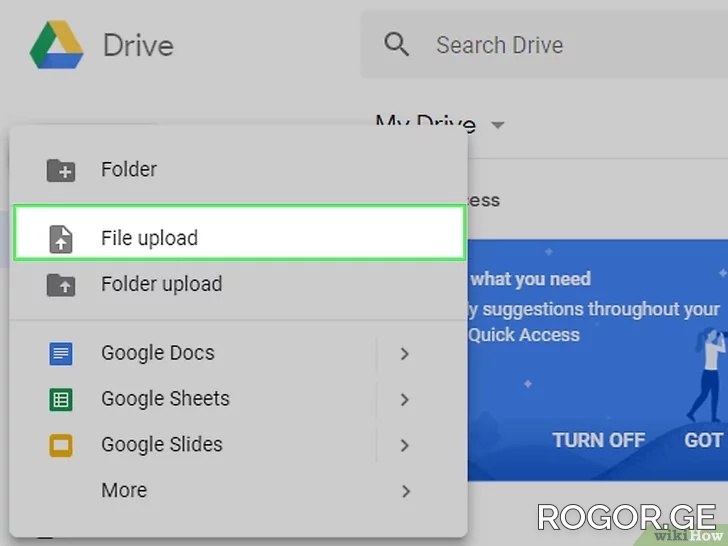
Task: Select Folder upload menu item
Action: point(239,284)
